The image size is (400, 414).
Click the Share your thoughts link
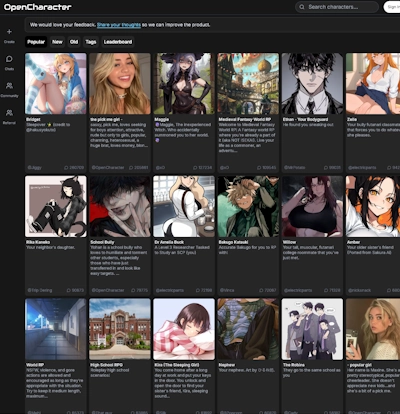tap(119, 25)
